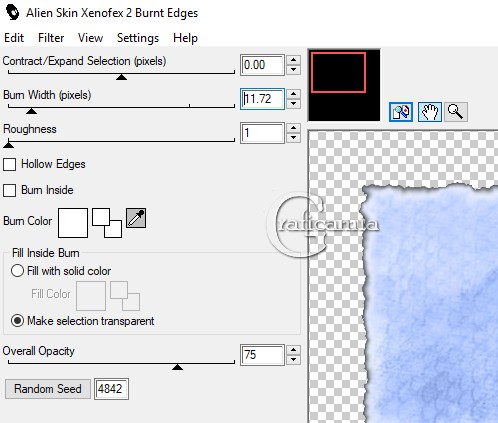Viewport: 498px width, 423px height.
Task: Click the Fill Color foreground/background swatch picker
Action: pyautogui.click(x=125, y=296)
